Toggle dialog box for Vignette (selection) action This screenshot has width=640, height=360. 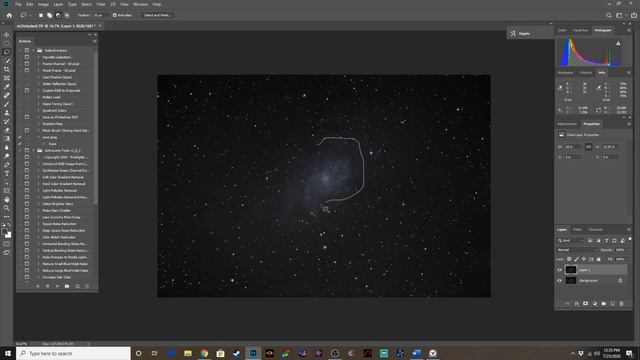click(27, 57)
